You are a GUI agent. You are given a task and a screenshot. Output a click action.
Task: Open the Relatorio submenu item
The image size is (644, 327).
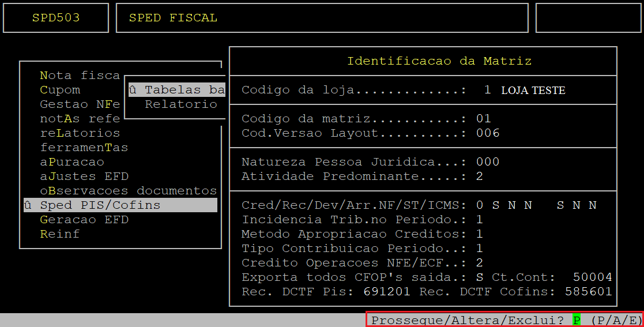pyautogui.click(x=181, y=104)
